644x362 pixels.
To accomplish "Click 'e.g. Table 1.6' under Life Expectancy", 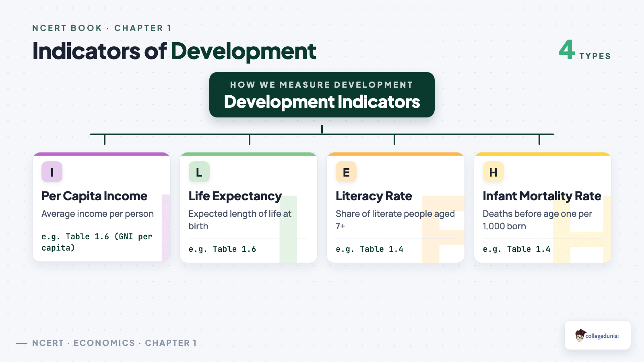I will click(x=222, y=249).
